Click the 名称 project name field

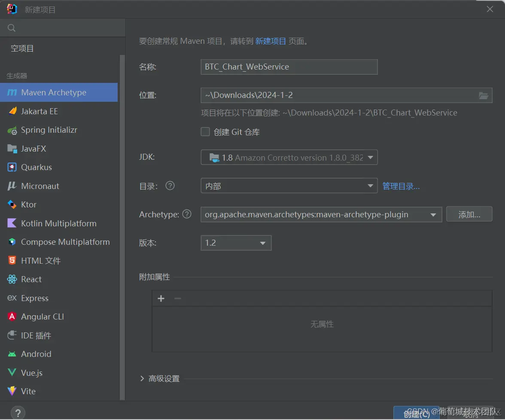[x=289, y=67]
